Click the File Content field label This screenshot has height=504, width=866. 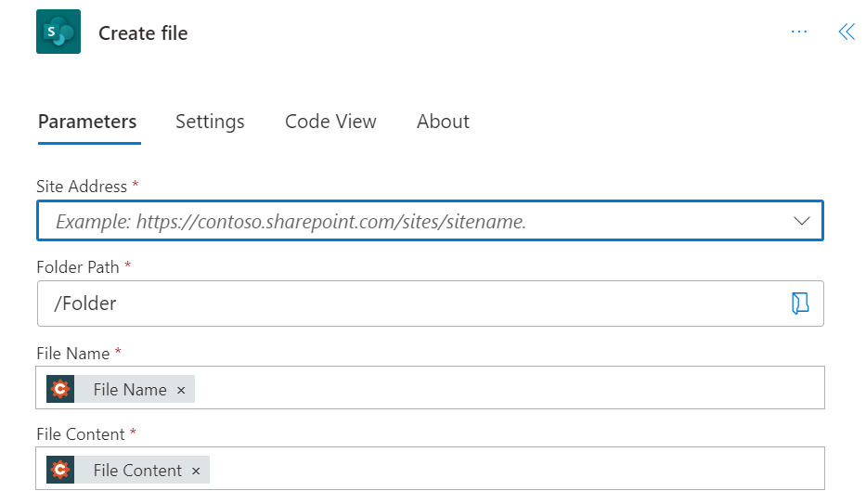81,434
